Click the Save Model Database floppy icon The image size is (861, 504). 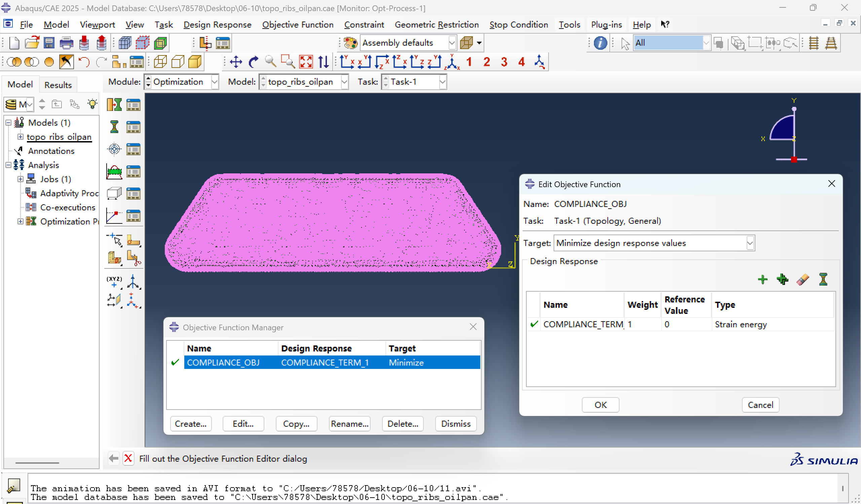(49, 43)
